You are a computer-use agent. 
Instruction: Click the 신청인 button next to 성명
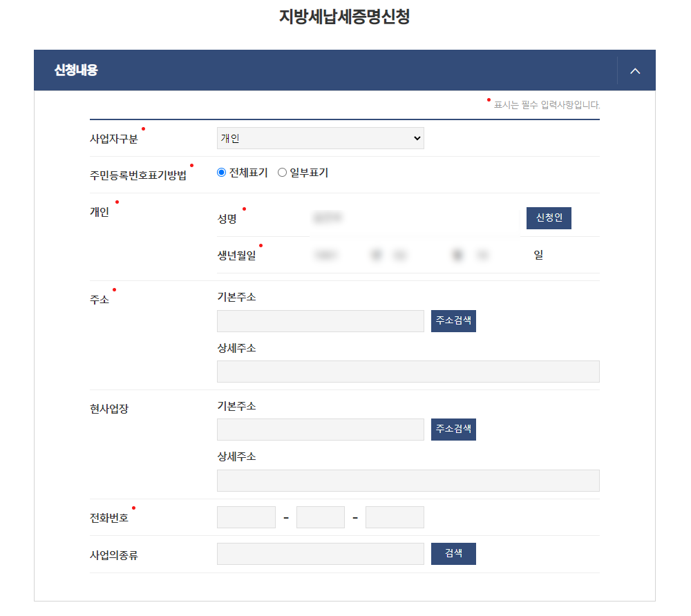pyautogui.click(x=549, y=218)
